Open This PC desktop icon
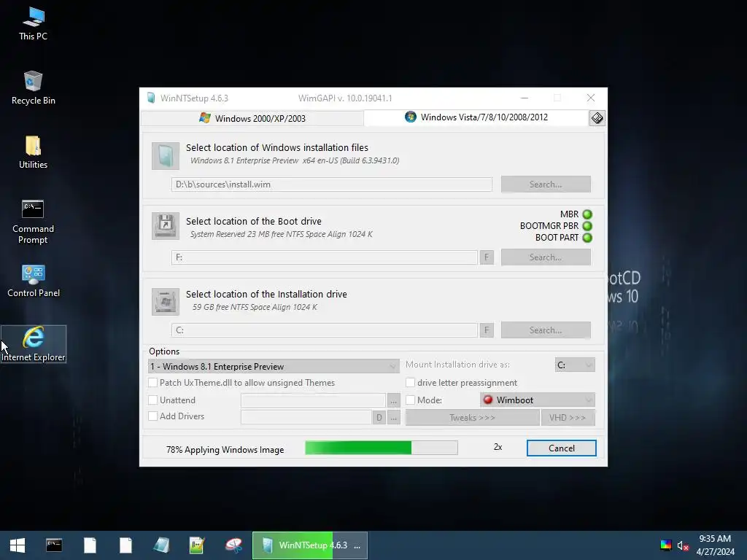The image size is (747, 560). pos(33,23)
